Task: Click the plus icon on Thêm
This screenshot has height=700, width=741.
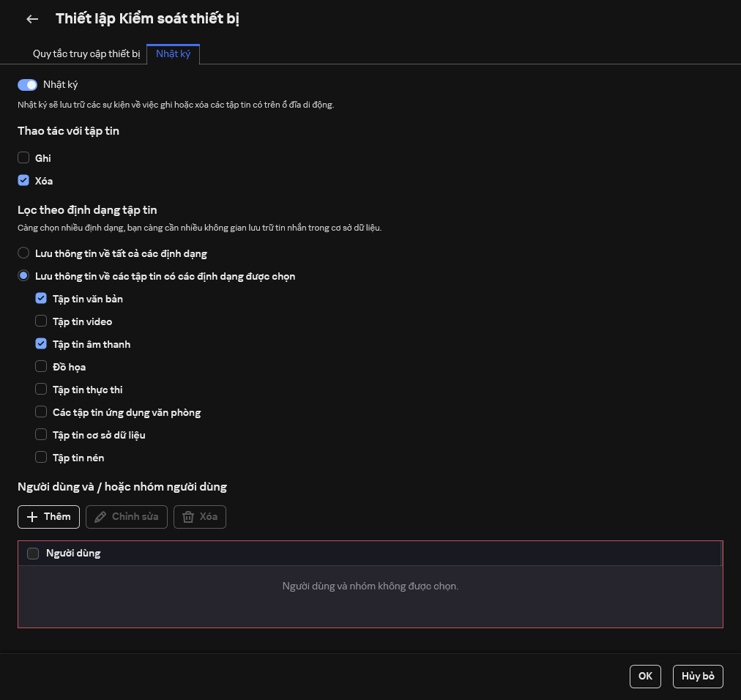Action: pos(32,517)
